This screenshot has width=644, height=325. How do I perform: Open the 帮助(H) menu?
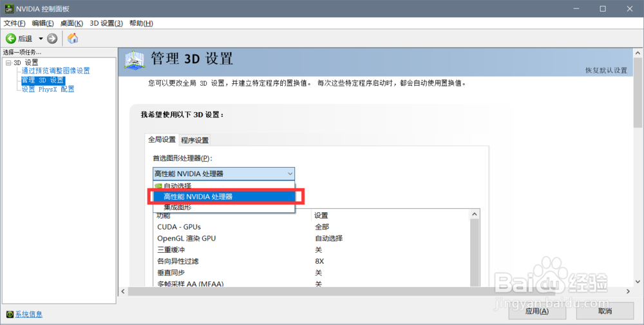tap(141, 23)
